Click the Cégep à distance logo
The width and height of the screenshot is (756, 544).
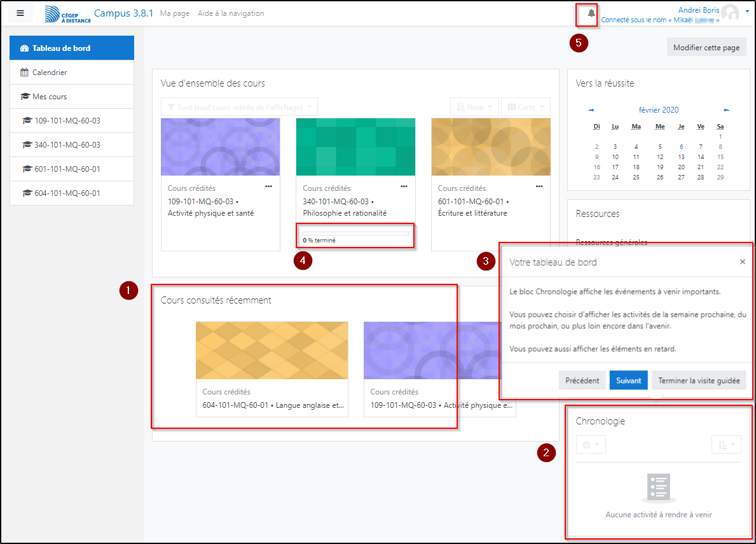[x=68, y=14]
